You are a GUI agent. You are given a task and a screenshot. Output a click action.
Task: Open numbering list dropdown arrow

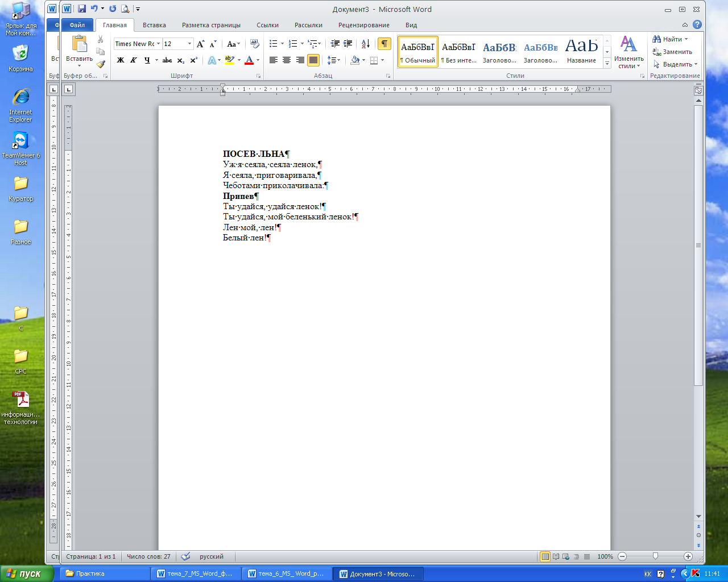coord(302,44)
